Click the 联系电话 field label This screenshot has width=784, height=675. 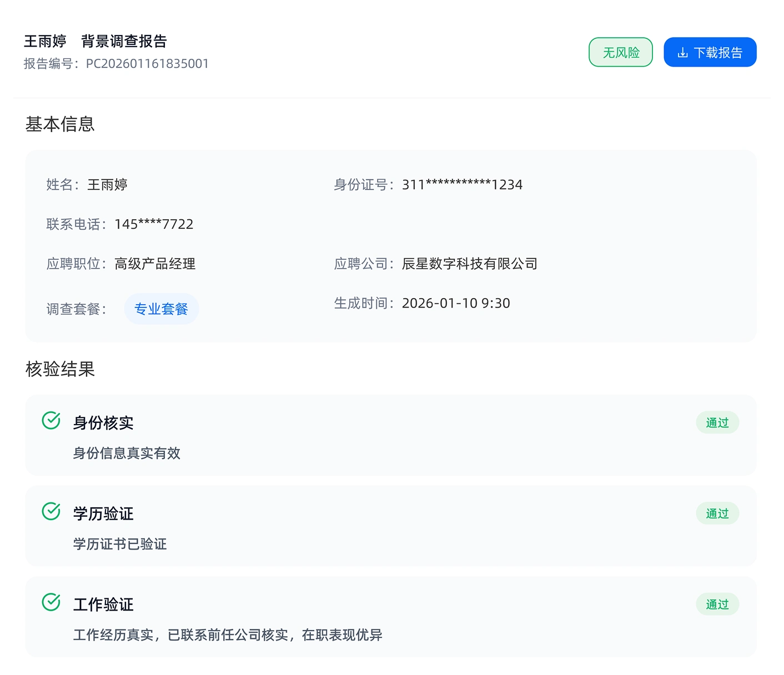pyautogui.click(x=76, y=224)
